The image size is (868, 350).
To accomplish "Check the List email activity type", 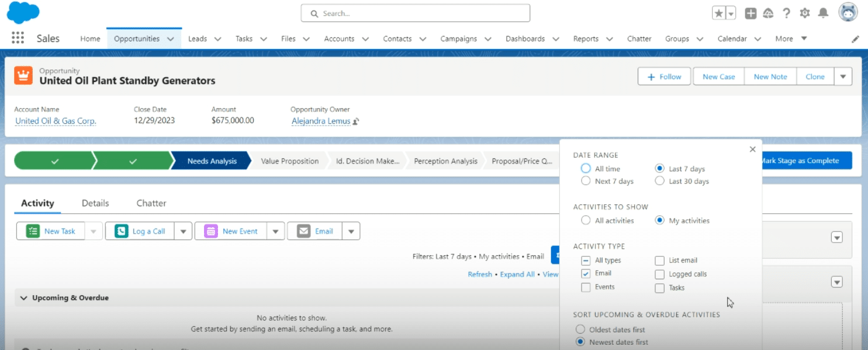I will tap(659, 261).
